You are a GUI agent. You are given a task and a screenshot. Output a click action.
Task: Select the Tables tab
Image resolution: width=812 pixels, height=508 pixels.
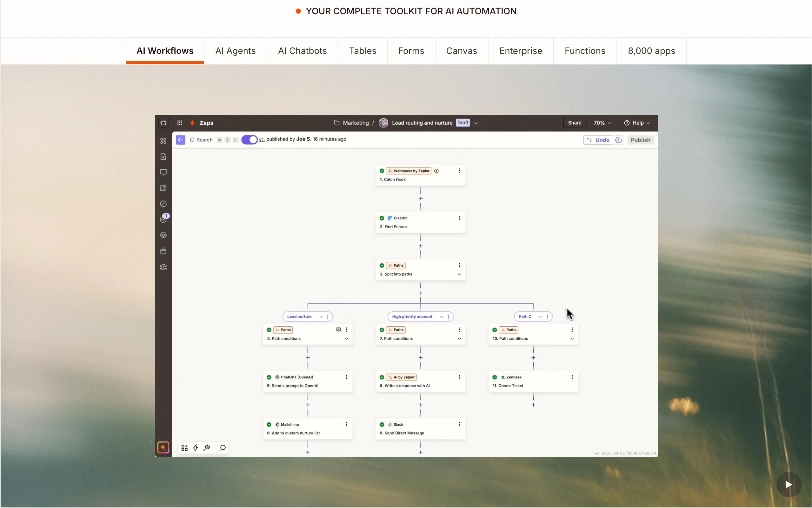(x=363, y=51)
